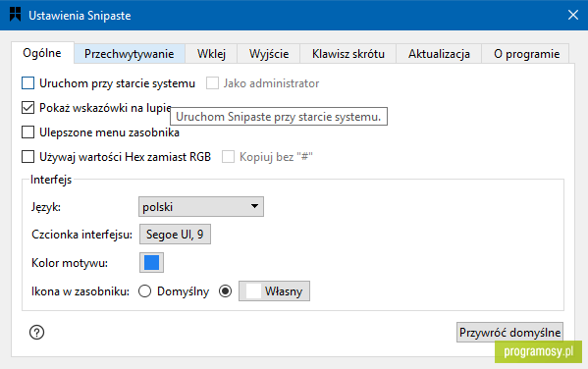Enable Uruchom przy starcie systemu checkbox
Screen dimensions: 588x369
coord(27,82)
